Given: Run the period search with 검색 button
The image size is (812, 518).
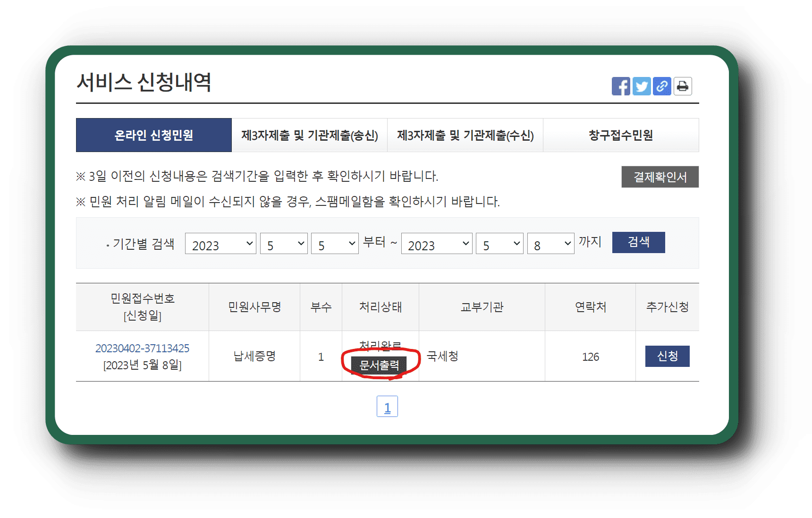Looking at the screenshot, I should coord(638,242).
